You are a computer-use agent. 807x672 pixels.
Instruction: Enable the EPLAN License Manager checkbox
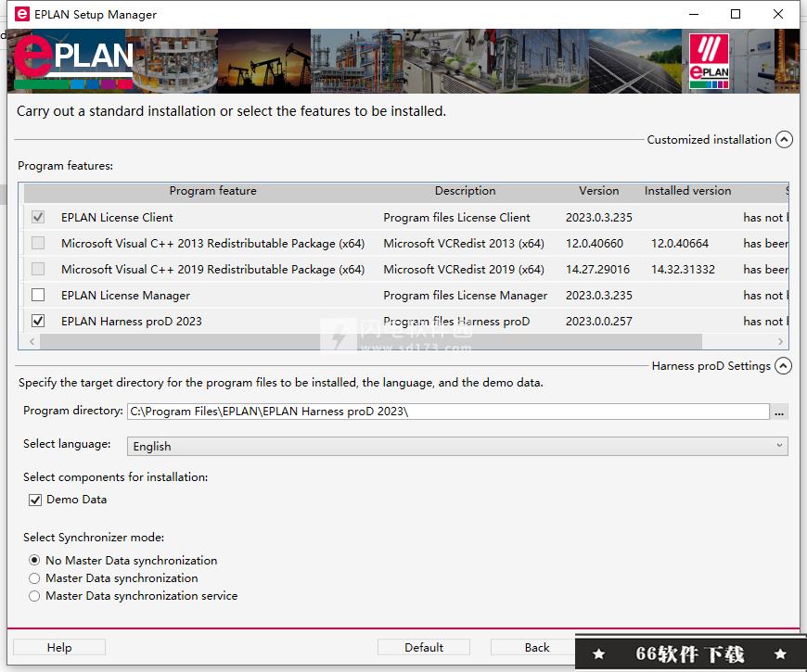(x=38, y=295)
